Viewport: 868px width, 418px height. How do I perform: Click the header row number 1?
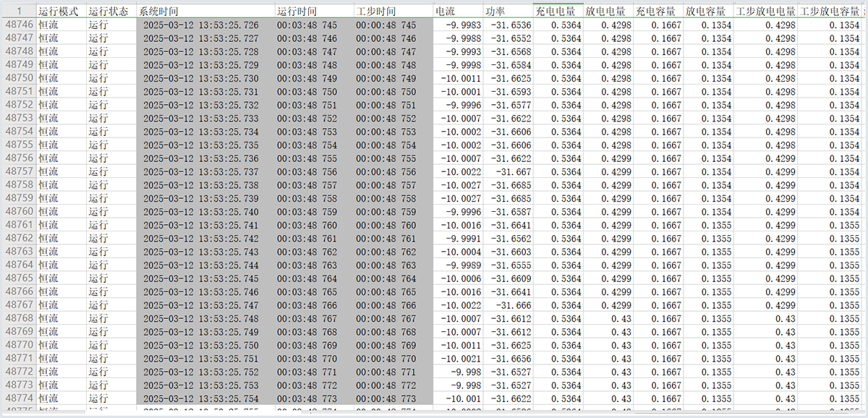pyautogui.click(x=18, y=12)
